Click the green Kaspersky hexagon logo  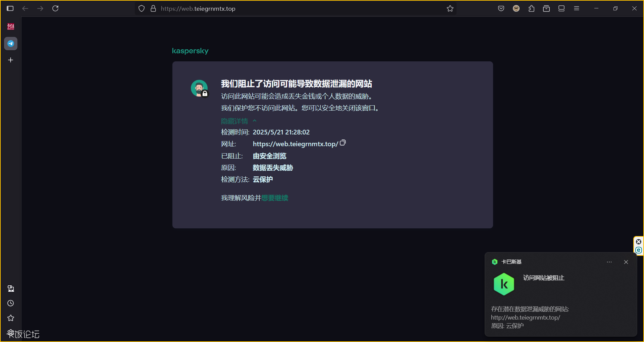pyautogui.click(x=504, y=284)
